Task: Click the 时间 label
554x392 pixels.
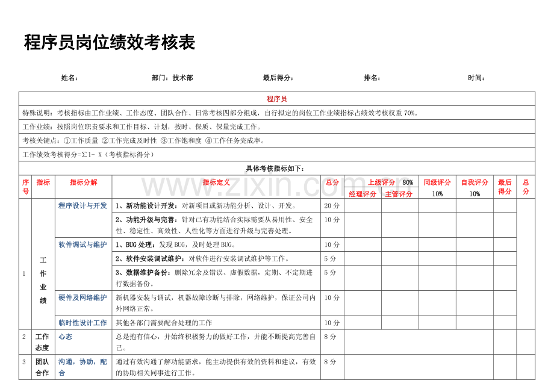Action: [476, 78]
